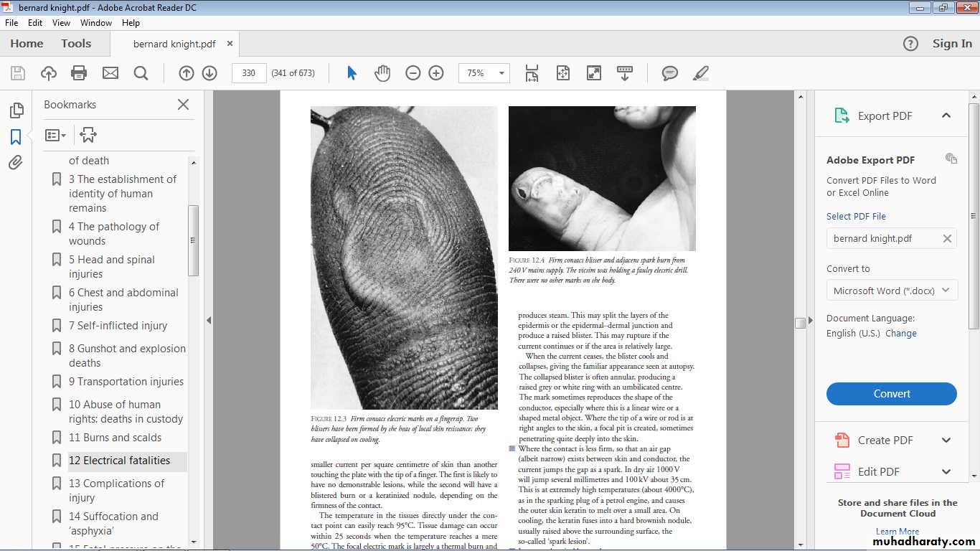This screenshot has width=980, height=551.
Task: Toggle the Bookmarks panel icon
Action: (x=16, y=136)
